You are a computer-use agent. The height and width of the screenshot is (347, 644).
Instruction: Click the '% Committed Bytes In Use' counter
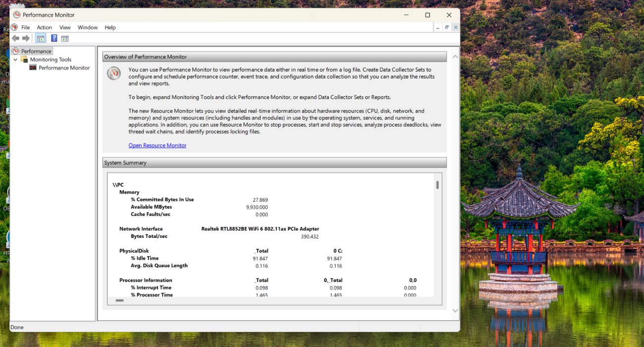(x=162, y=200)
